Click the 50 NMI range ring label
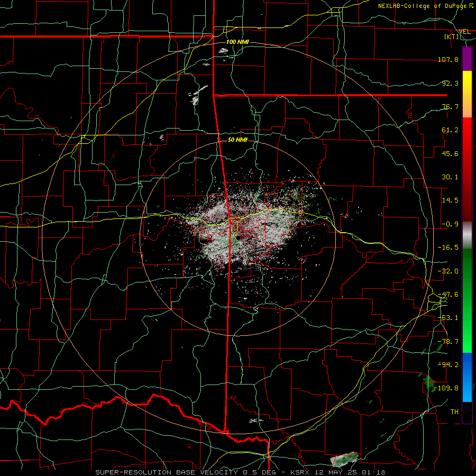The height and width of the screenshot is (476, 476). coord(238,140)
